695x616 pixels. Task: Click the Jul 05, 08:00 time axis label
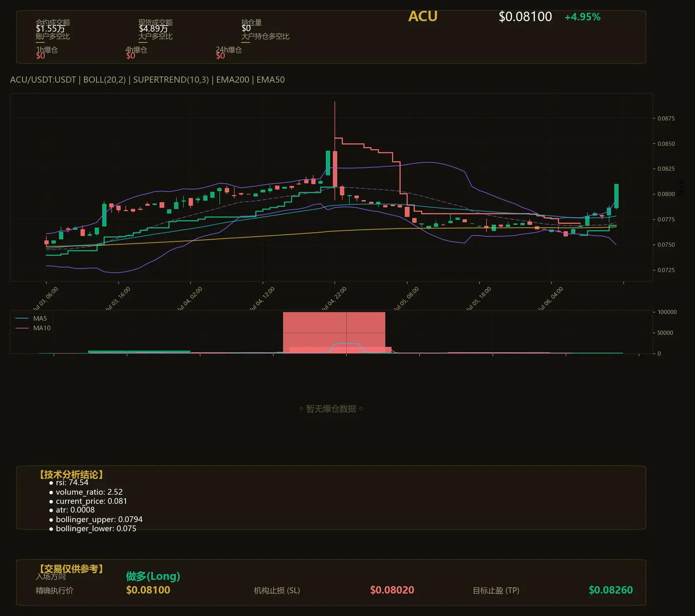point(406,299)
